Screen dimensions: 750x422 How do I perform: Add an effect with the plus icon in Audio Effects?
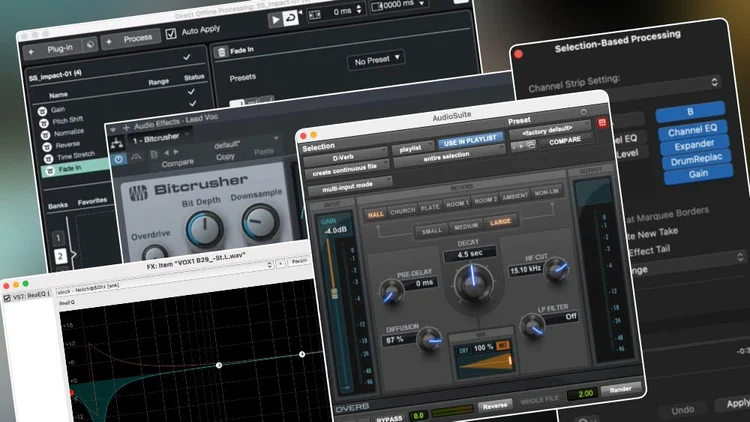[126, 128]
